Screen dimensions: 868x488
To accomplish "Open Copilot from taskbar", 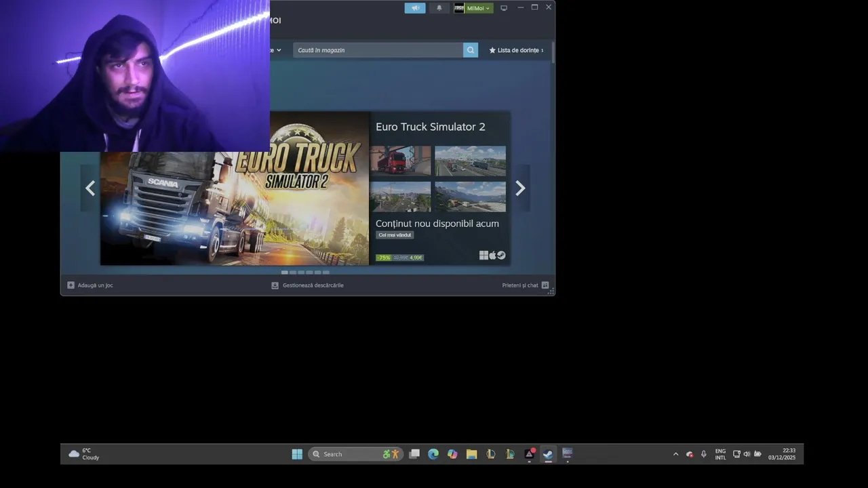I will click(x=452, y=454).
